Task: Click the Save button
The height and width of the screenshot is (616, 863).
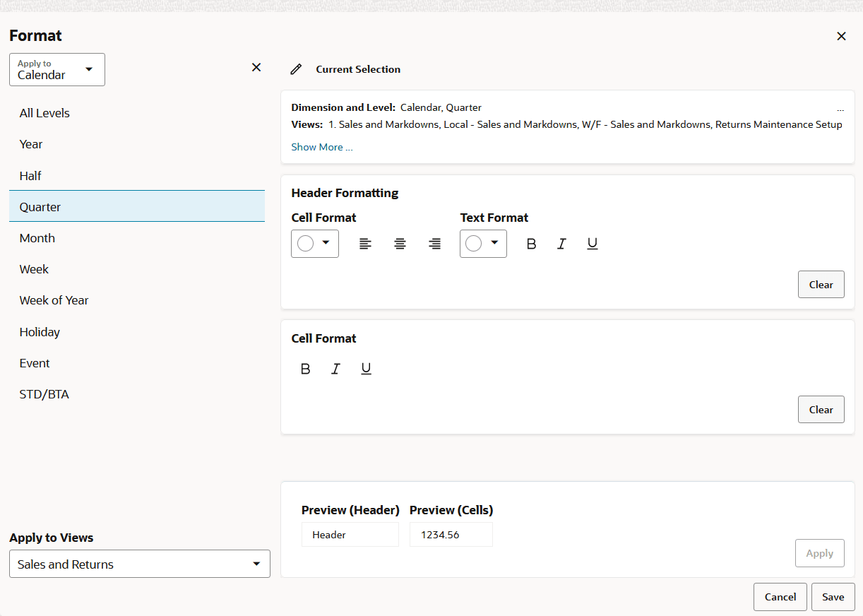Action: 833,597
